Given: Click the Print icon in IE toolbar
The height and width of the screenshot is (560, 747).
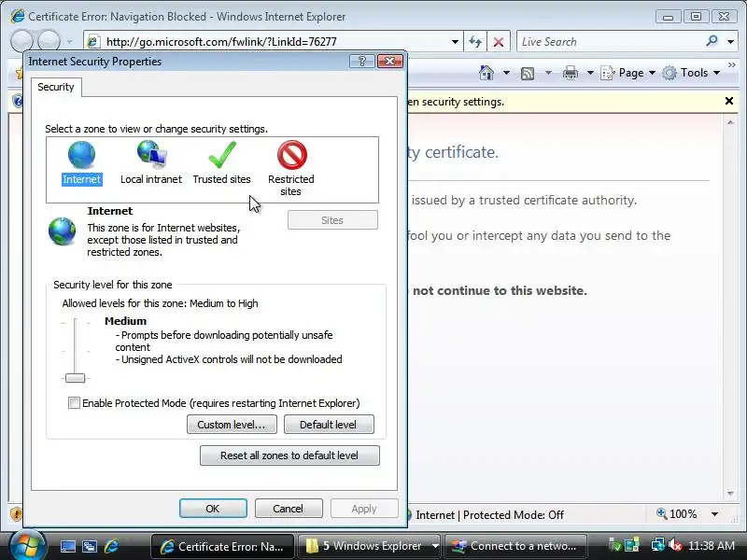Looking at the screenshot, I should [x=571, y=73].
